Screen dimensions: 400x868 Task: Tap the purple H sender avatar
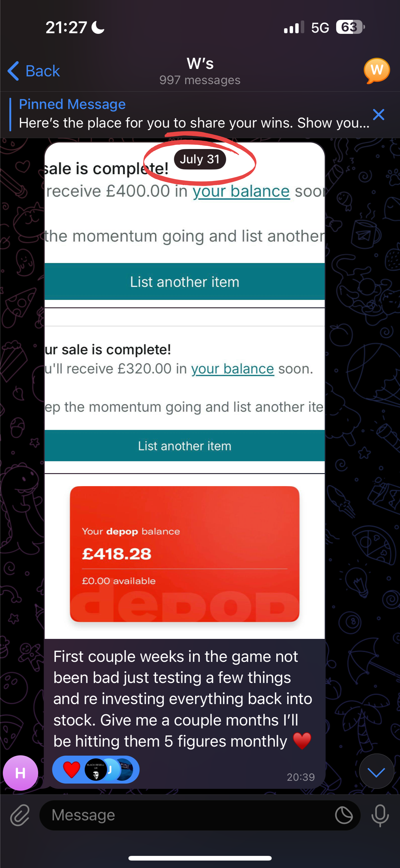point(20,773)
